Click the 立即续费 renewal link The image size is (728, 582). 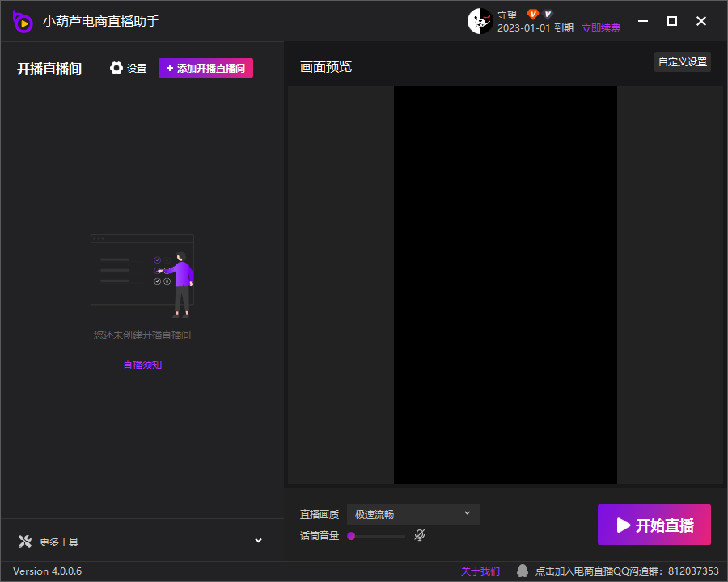(601, 28)
